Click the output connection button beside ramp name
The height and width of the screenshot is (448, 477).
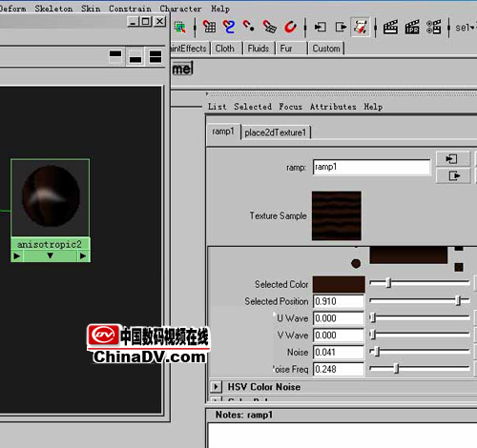click(452, 175)
